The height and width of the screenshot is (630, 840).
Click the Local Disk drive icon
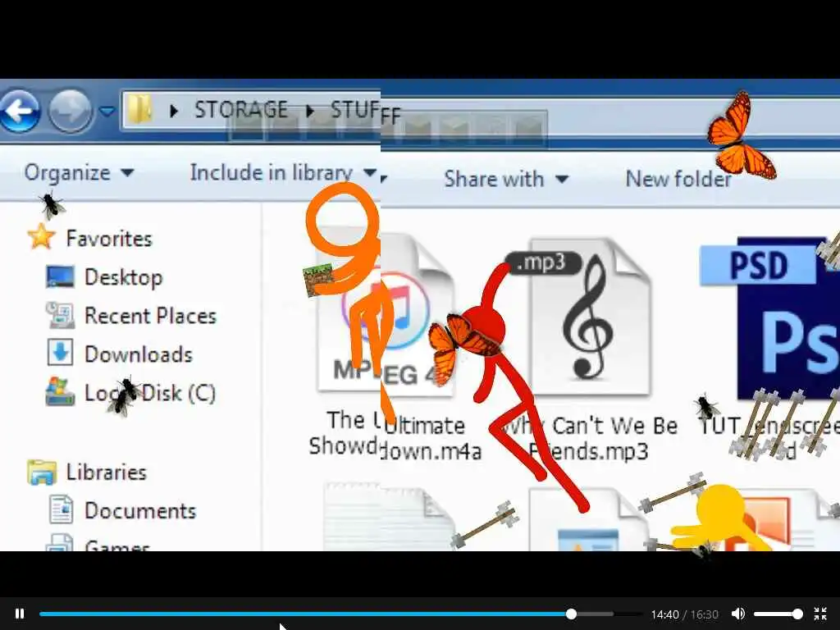point(60,391)
